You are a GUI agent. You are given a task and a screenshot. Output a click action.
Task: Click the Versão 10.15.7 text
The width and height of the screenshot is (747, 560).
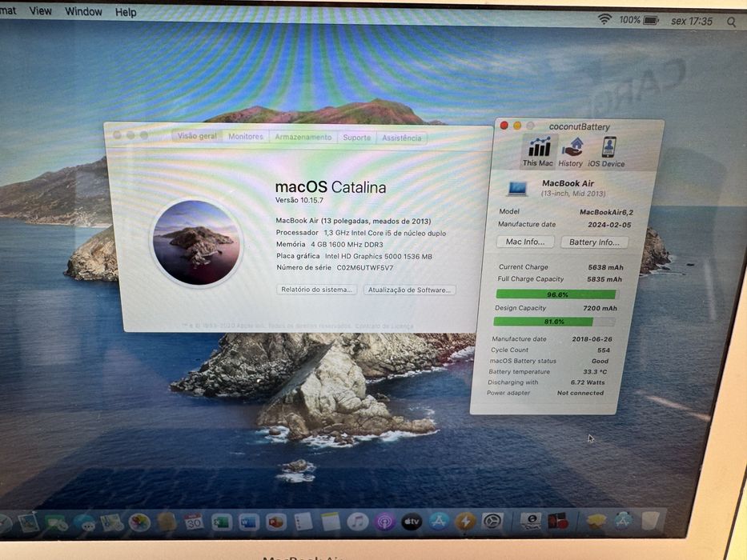[x=299, y=200]
